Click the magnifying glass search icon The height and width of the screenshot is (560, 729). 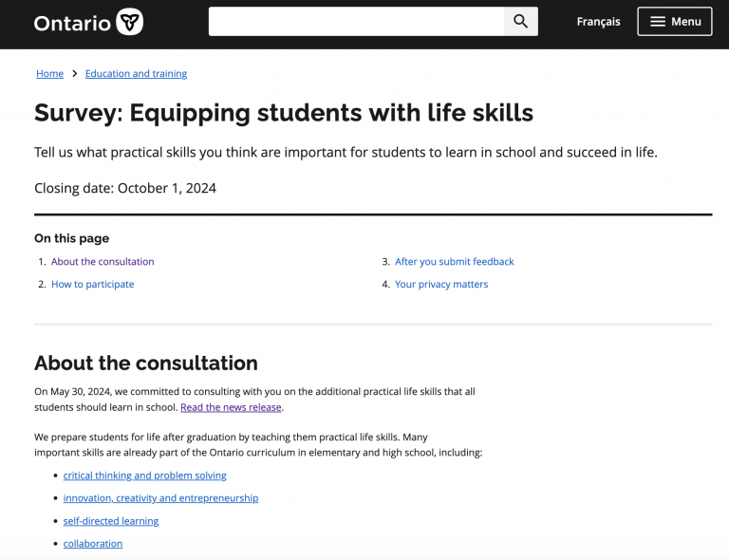(x=520, y=22)
